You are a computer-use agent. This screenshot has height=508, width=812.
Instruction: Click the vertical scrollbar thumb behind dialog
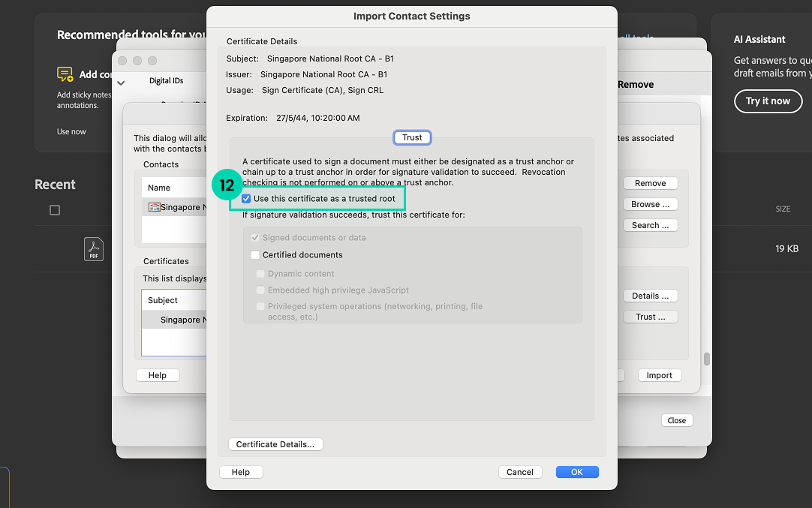[706, 359]
